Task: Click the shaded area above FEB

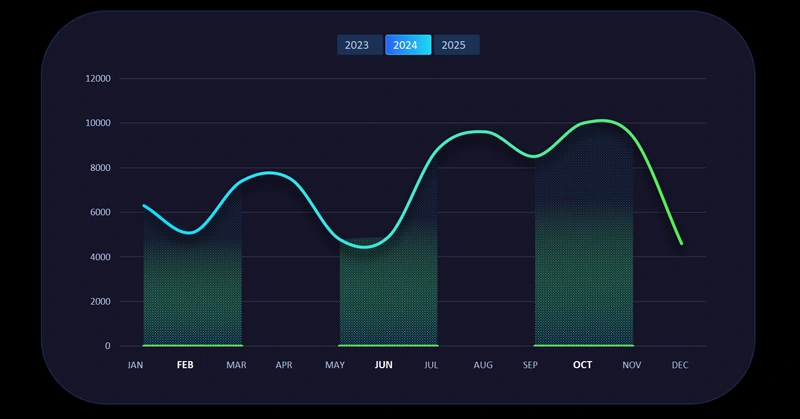Action: 192,290
